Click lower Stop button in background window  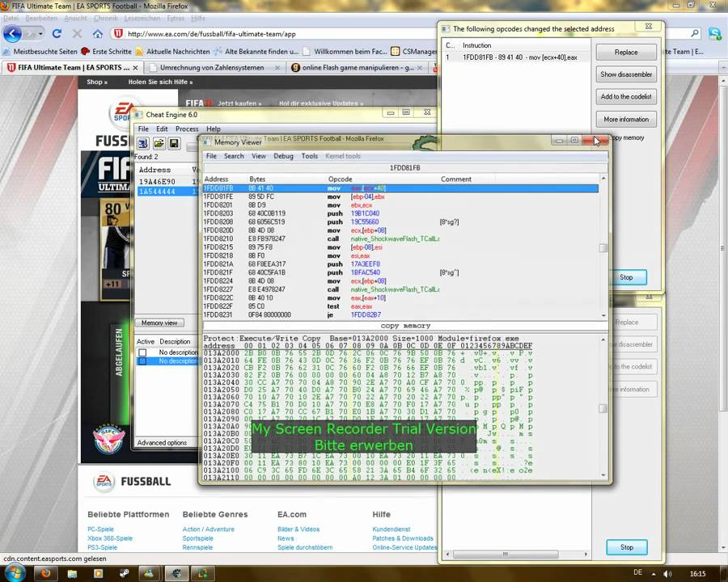point(626,547)
